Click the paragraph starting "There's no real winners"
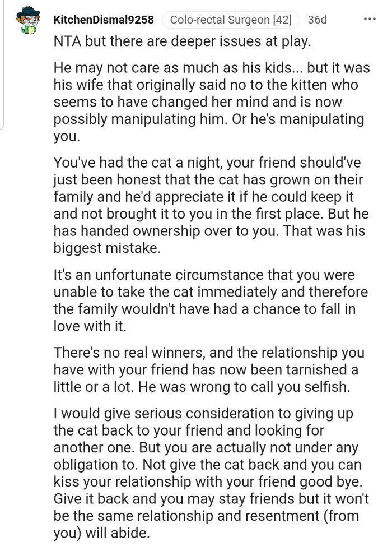 click(x=208, y=369)
